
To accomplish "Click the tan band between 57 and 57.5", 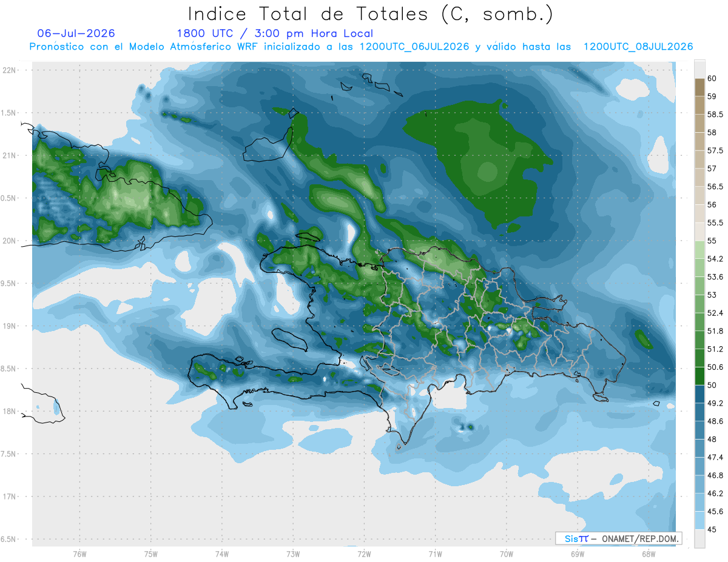I will point(699,159).
